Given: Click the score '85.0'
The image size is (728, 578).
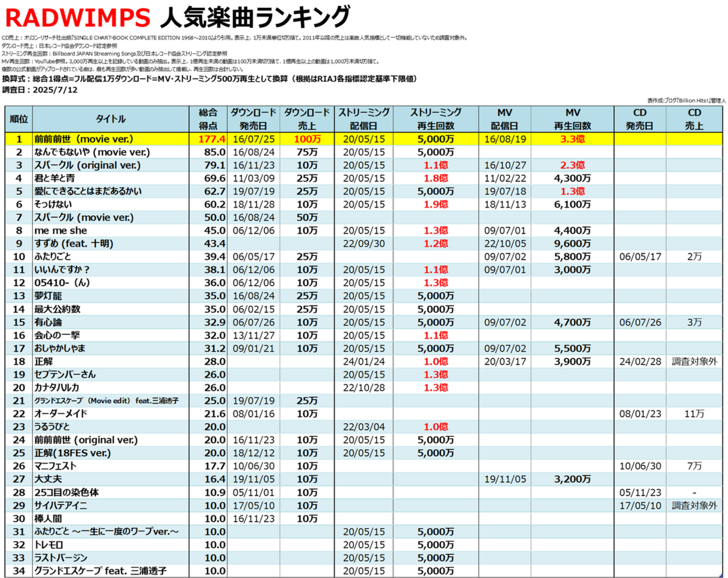Looking at the screenshot, I should tap(215, 152).
